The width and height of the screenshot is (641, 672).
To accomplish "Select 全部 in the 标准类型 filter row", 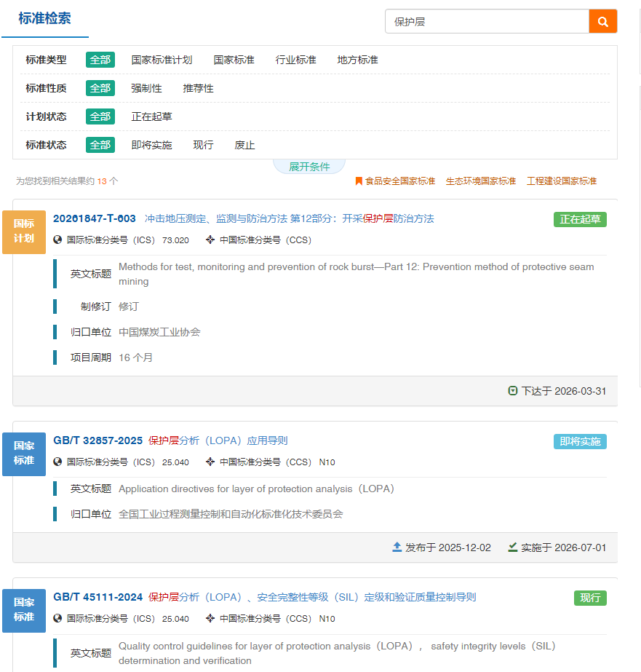I will tap(100, 60).
